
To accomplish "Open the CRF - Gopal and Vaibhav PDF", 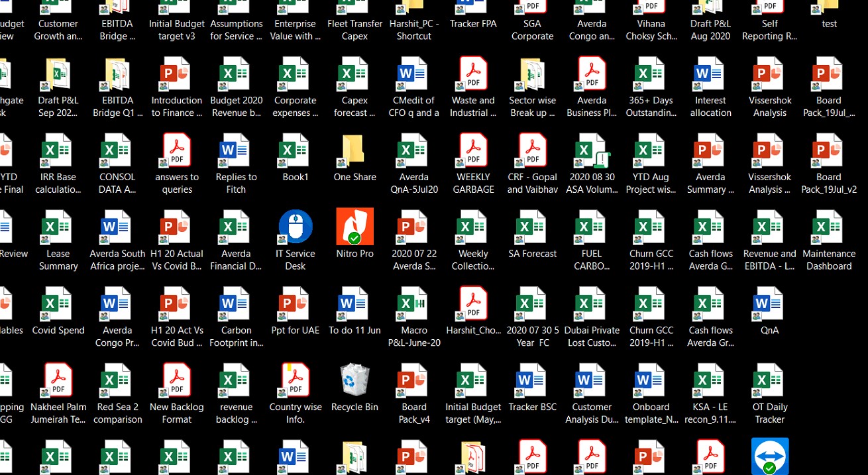I will coord(532,150).
